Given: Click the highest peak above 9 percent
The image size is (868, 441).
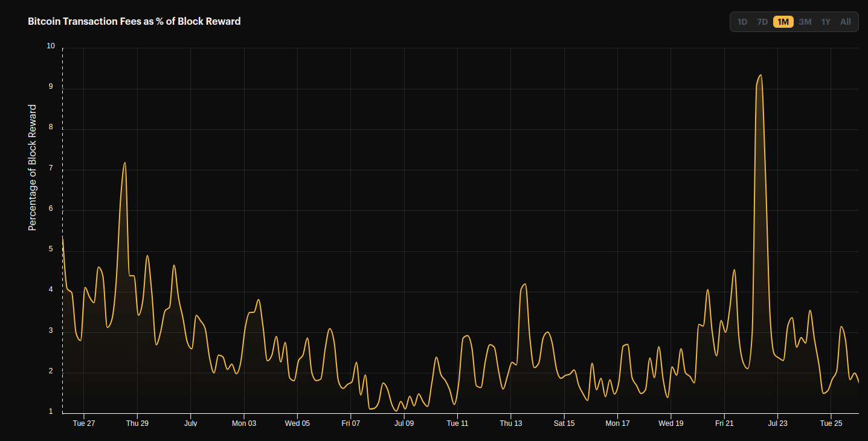Looking at the screenshot, I should click(x=760, y=76).
